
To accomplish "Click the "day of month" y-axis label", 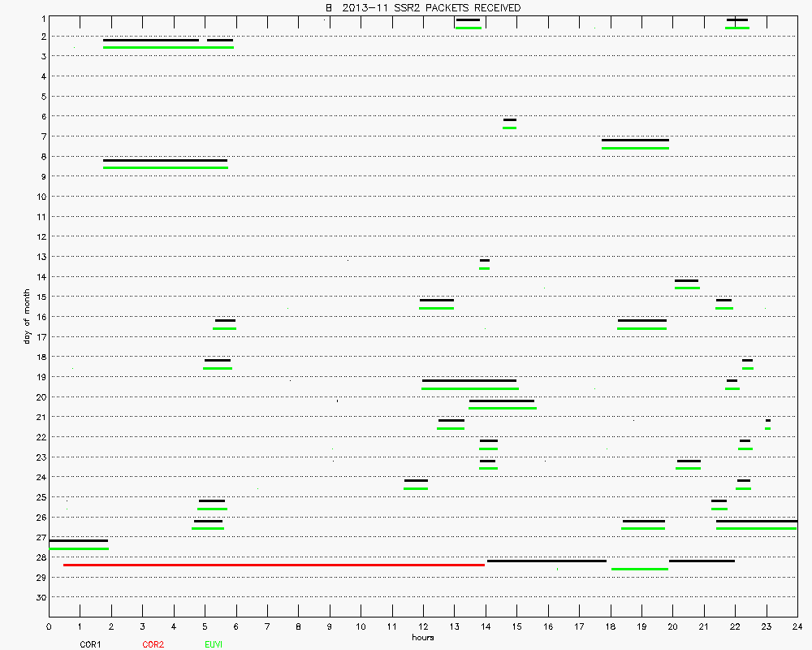I will click(x=27, y=316).
